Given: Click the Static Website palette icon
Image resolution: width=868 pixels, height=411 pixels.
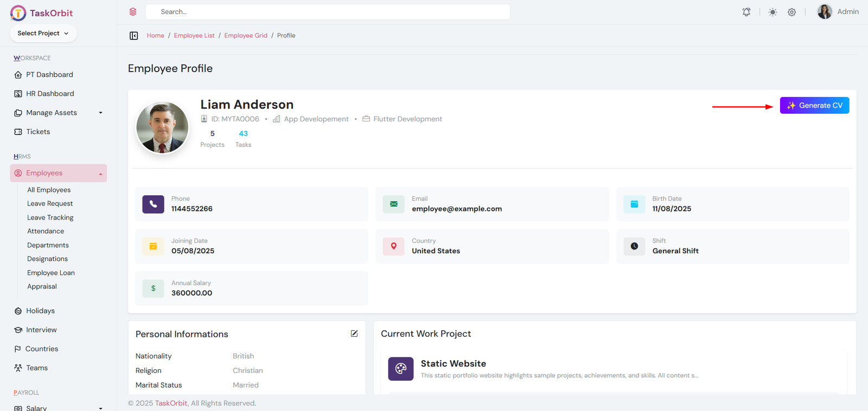Looking at the screenshot, I should [x=400, y=369].
